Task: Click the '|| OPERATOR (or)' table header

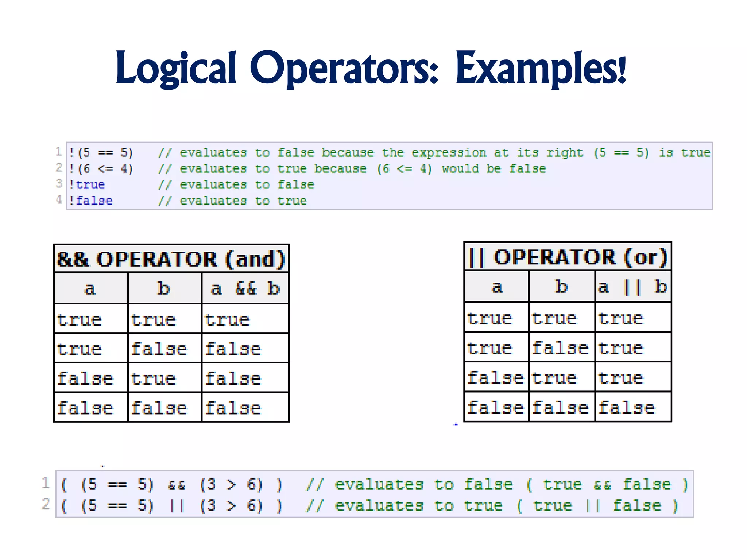Action: [x=568, y=257]
